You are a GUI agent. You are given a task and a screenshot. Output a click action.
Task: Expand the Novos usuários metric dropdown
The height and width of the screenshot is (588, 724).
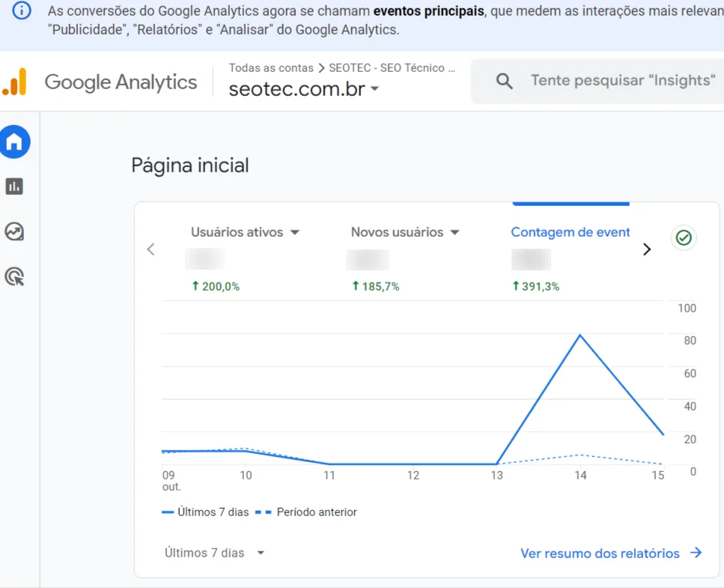454,232
